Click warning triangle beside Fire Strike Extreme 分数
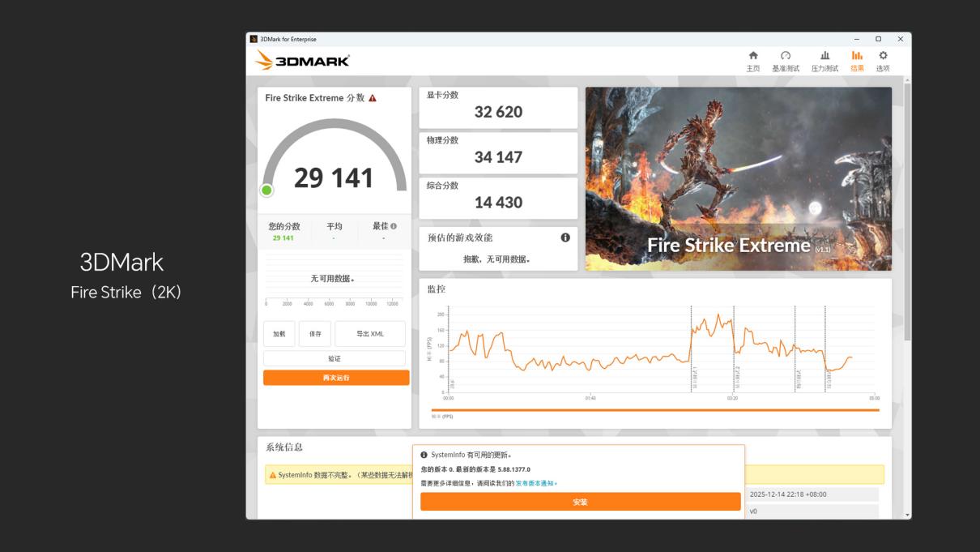The width and height of the screenshot is (980, 552). pos(373,98)
